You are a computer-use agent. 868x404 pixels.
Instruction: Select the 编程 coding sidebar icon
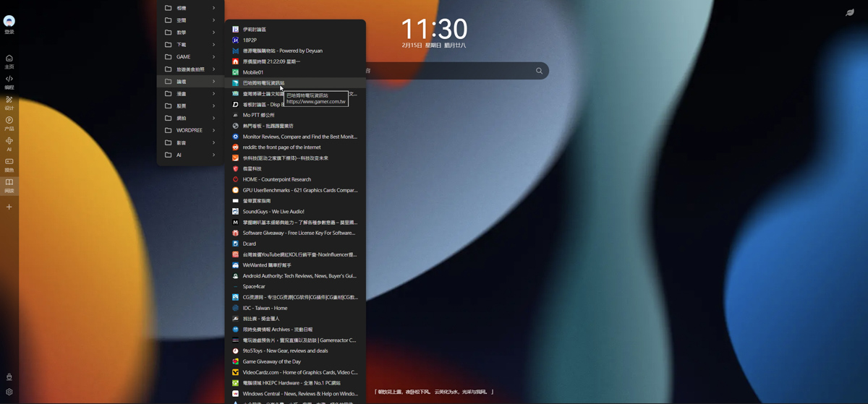coord(9,79)
